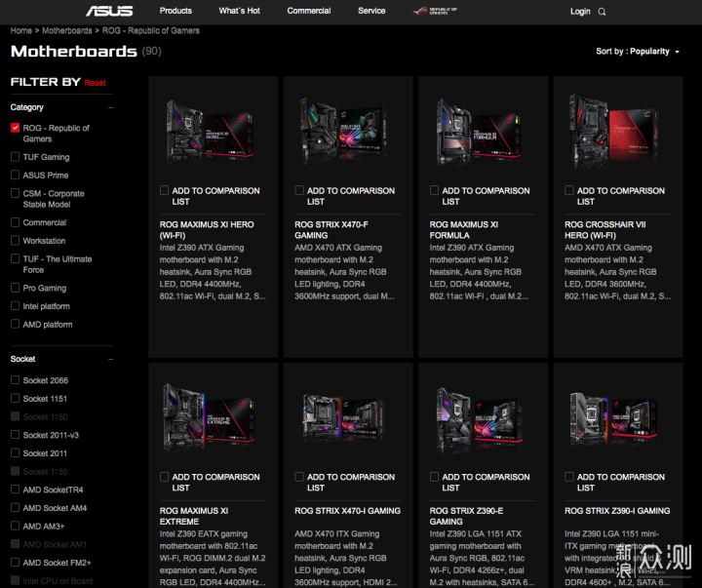Check the TUF Gaming category

pos(16,157)
